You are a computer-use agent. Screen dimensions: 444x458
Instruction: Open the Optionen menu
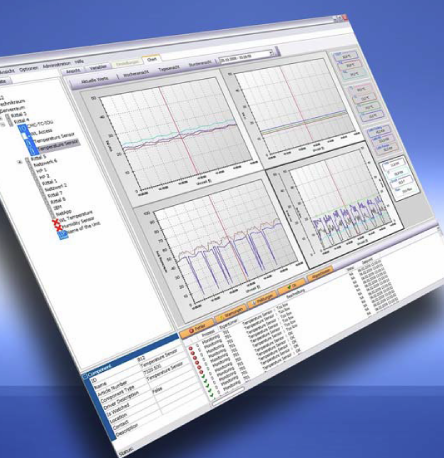click(29, 69)
